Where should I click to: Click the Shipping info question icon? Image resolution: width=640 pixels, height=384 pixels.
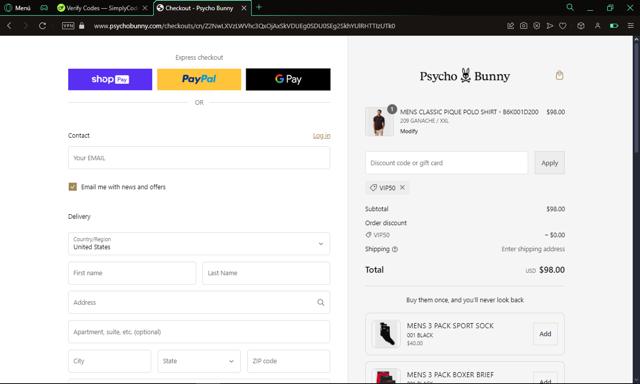[395, 249]
